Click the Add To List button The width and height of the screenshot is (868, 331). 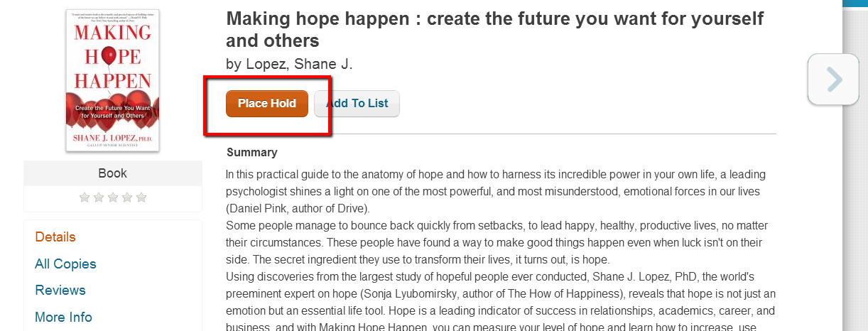coord(357,104)
